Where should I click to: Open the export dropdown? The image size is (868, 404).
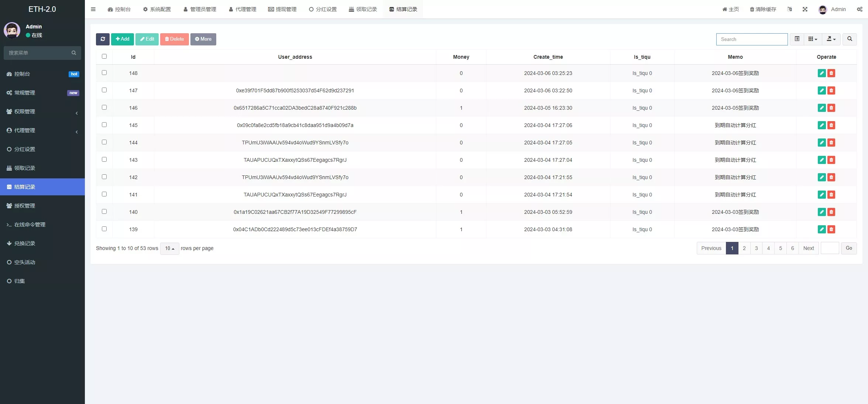coord(831,39)
